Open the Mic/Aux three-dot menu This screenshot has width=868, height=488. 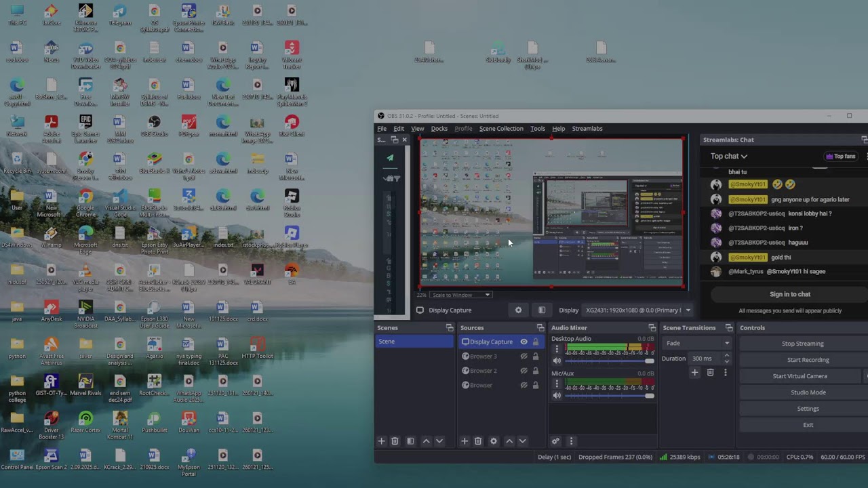point(557,384)
